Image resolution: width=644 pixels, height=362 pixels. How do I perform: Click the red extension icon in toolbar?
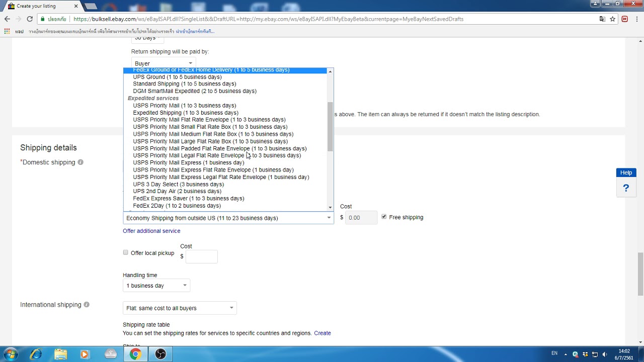tap(624, 19)
